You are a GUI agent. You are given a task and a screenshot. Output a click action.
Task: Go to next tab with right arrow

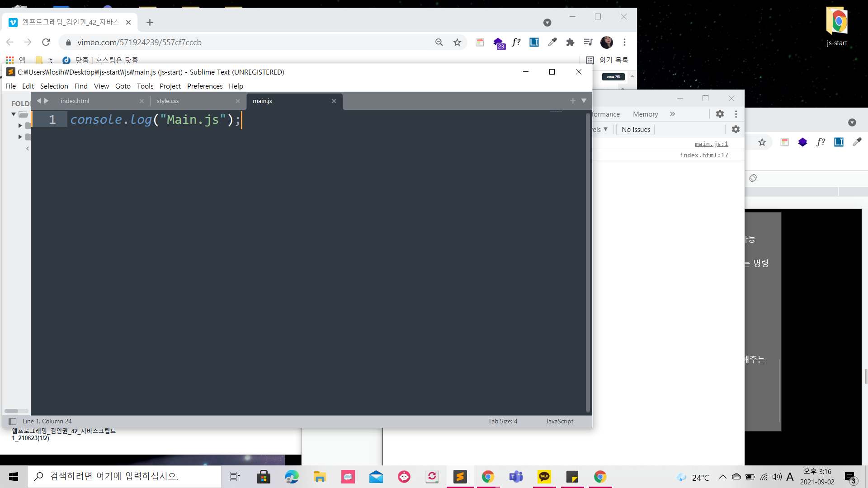click(46, 101)
